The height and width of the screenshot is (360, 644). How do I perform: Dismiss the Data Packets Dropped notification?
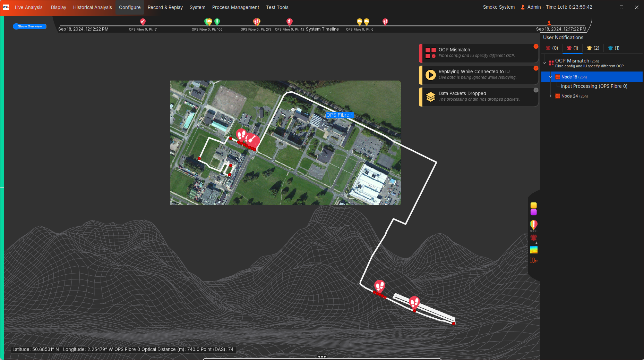536,90
